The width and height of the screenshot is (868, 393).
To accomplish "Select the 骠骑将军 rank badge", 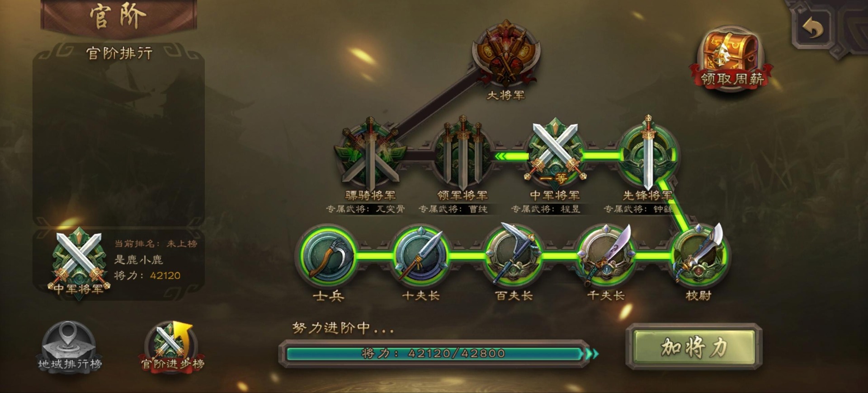I will [x=371, y=154].
